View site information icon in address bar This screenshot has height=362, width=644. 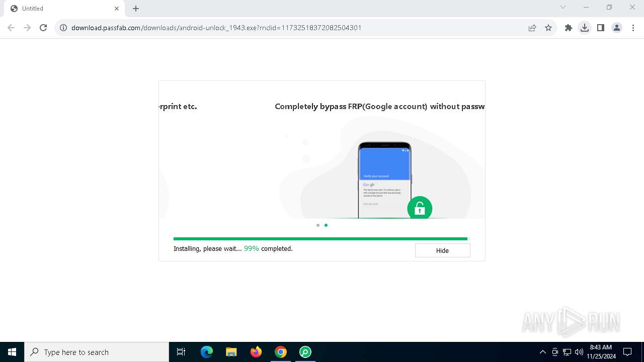[63, 28]
